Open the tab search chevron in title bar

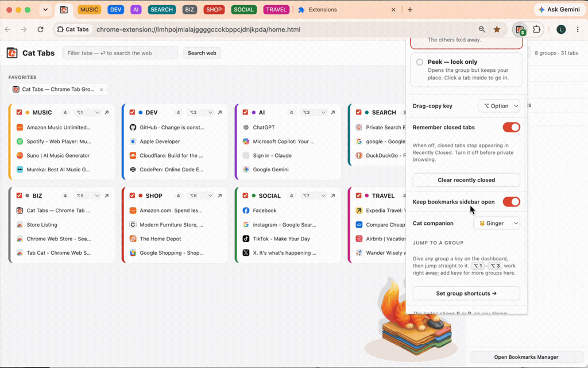(45, 10)
